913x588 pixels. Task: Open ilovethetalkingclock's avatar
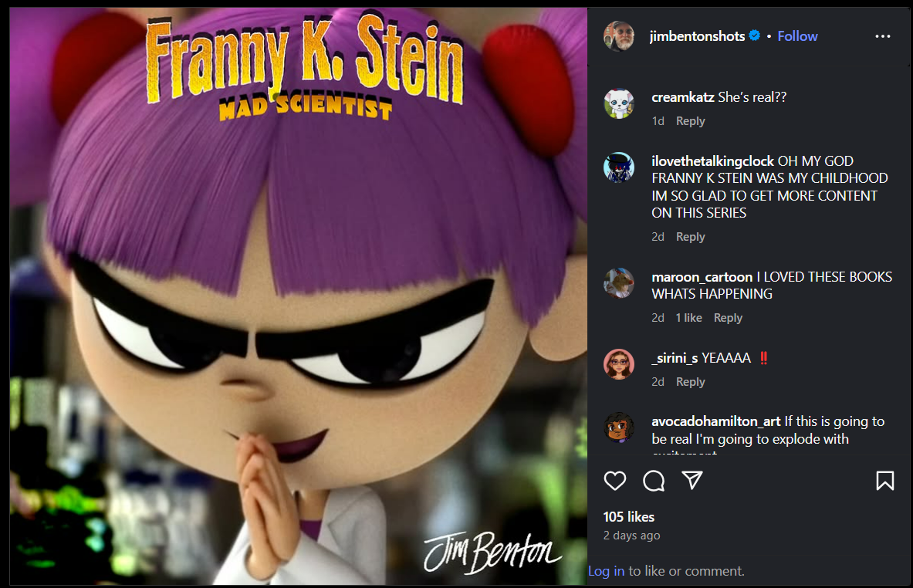(x=619, y=167)
